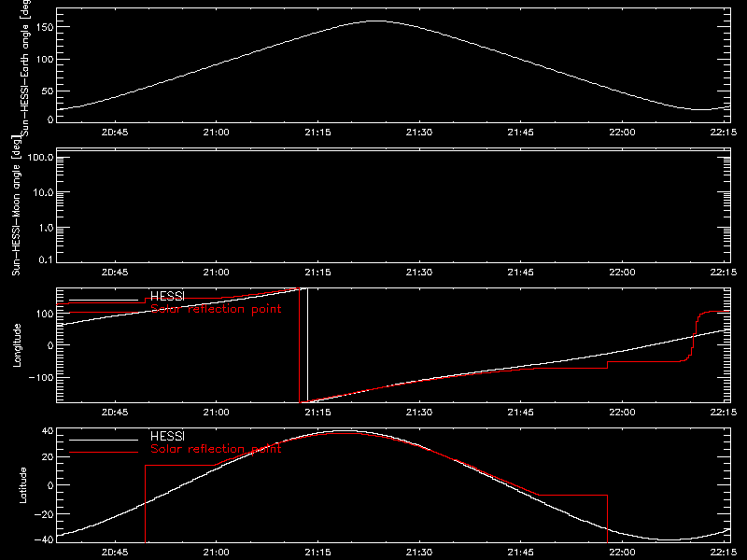Select the 100.0 tick on Moon angle axis
This screenshot has width=747, height=560.
40,158
